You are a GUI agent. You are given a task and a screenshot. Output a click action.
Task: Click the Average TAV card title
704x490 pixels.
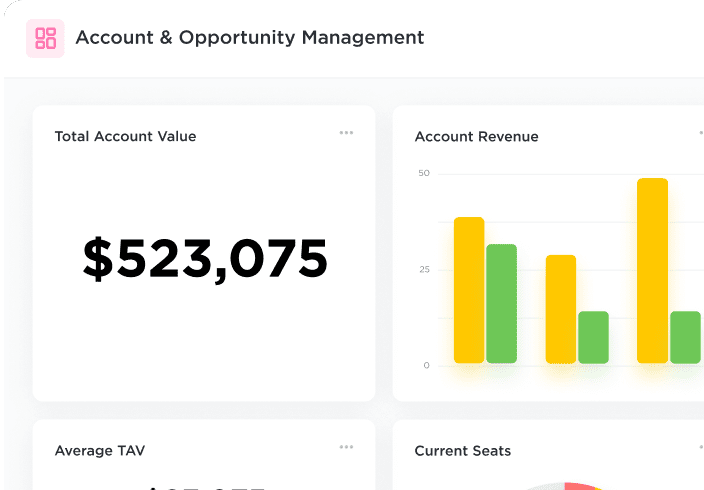(99, 451)
